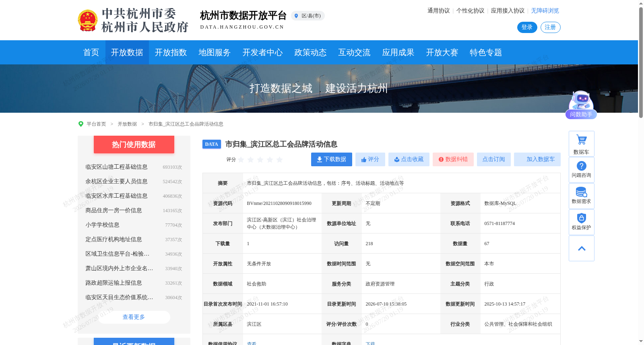The image size is (644, 345).
Task: Click the 注册 register button
Action: [x=551, y=27]
